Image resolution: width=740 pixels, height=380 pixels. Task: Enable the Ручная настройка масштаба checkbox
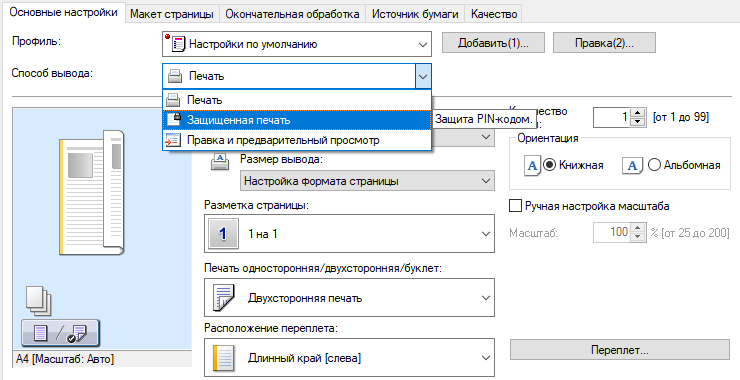(516, 206)
